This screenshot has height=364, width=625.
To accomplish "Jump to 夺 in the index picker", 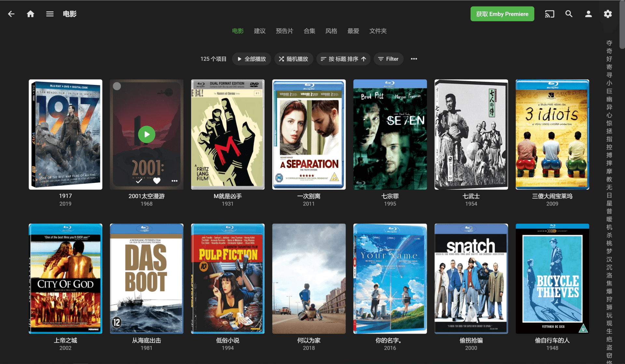I will (x=609, y=43).
